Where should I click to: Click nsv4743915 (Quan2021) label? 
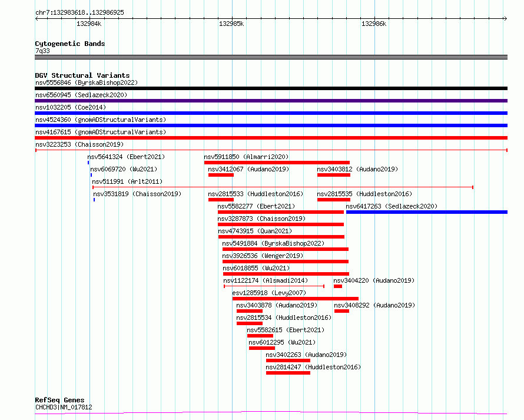255,231
